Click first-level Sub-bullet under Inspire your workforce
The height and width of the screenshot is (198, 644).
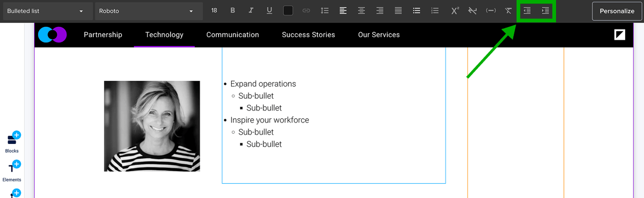coord(256,132)
